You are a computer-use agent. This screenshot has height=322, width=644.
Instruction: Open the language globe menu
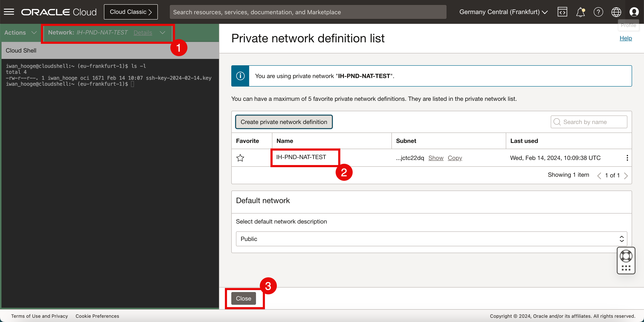tap(616, 12)
